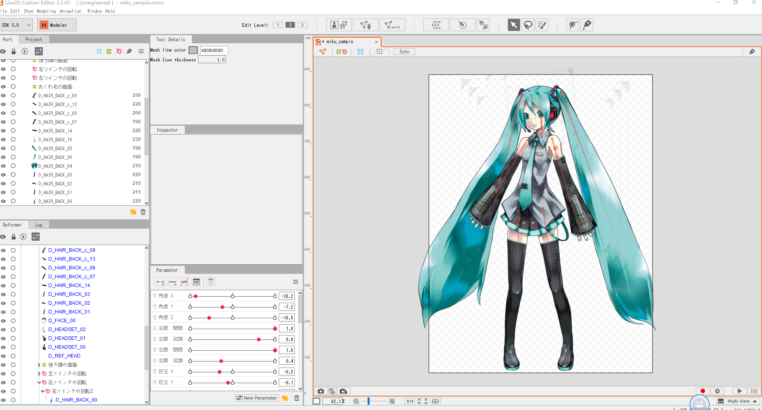Click the red snapshot icon in the canvas toolbar
Image resolution: width=762 pixels, height=410 pixels.
323,51
